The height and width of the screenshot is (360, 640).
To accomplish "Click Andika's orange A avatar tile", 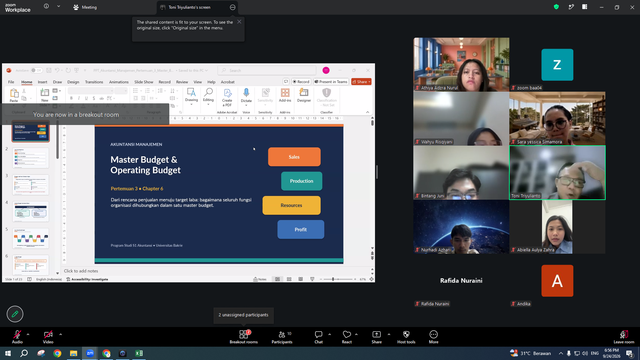I will pyautogui.click(x=557, y=280).
